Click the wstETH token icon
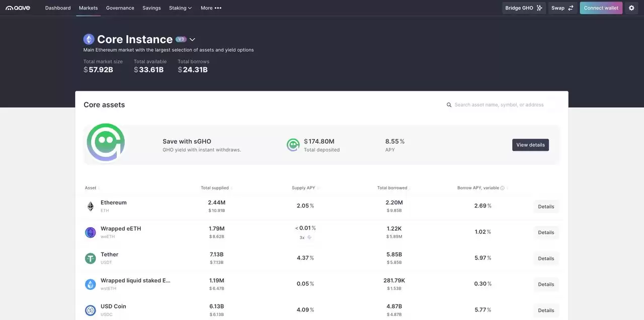644x320 pixels. point(91,284)
